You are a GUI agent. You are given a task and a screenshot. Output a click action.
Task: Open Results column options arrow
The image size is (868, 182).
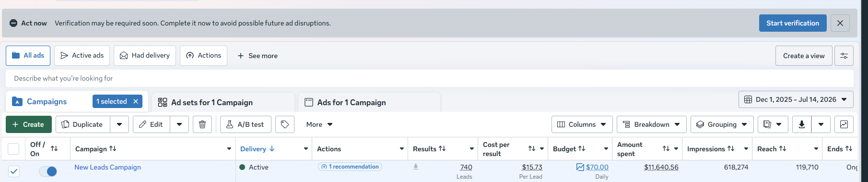[471, 149]
